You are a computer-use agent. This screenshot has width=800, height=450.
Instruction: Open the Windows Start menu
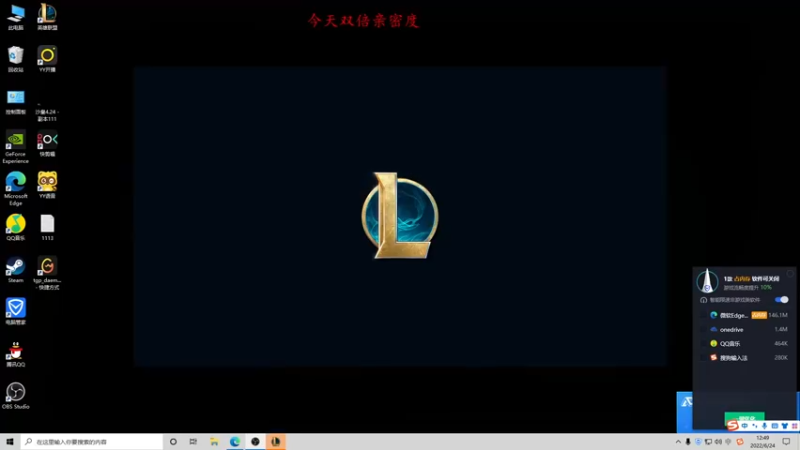[10, 442]
